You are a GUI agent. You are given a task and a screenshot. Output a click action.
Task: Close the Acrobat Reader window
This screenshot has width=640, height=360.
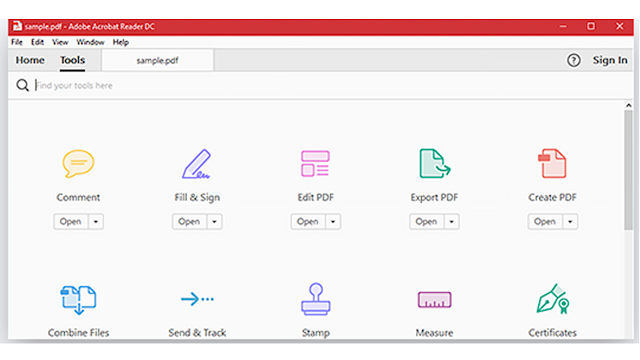click(x=620, y=27)
